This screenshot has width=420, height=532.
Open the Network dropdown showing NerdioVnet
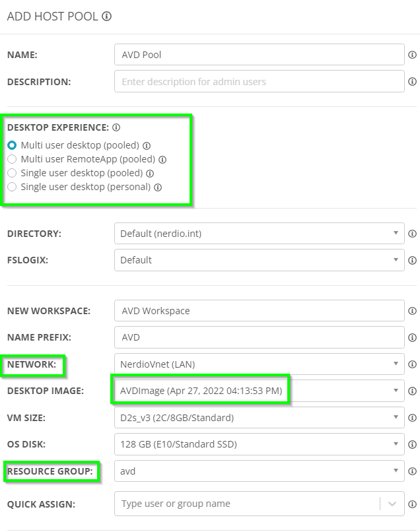pyautogui.click(x=260, y=364)
